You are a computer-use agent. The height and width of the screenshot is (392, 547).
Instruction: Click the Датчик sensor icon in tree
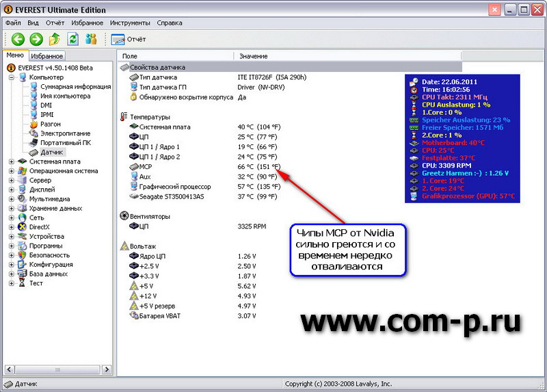[34, 153]
